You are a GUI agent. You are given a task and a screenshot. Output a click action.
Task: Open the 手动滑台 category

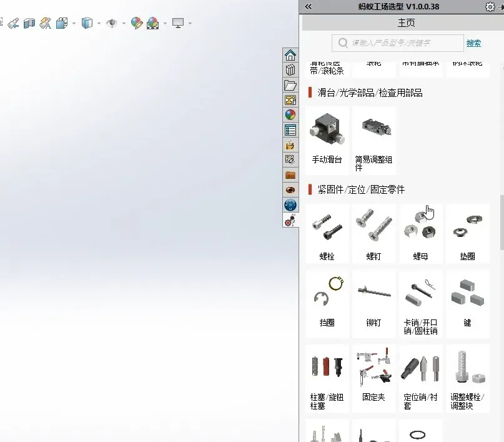327,141
